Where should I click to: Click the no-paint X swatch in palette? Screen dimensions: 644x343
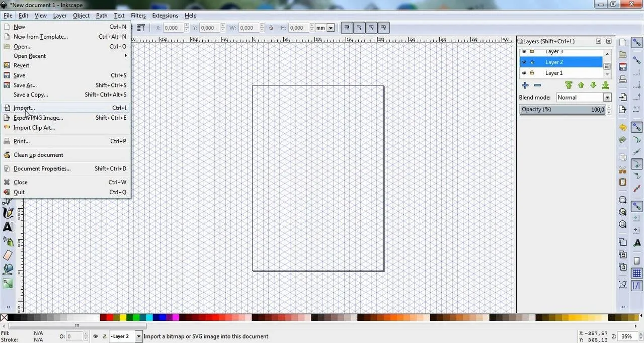click(x=4, y=317)
